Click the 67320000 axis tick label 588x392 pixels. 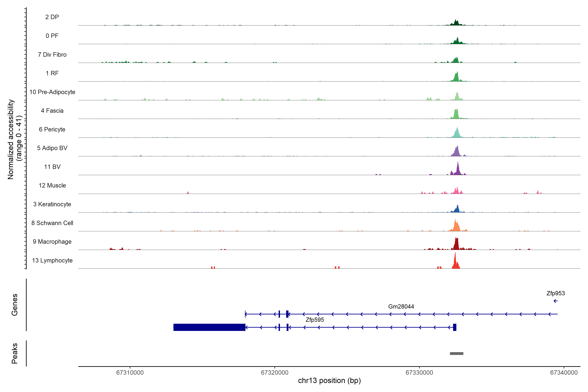coord(275,373)
